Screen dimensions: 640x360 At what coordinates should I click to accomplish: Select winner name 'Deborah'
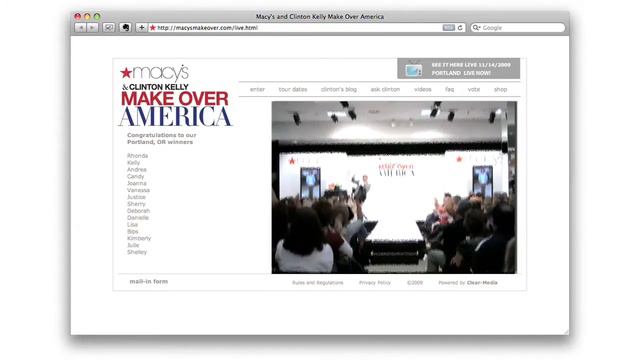[x=138, y=211]
